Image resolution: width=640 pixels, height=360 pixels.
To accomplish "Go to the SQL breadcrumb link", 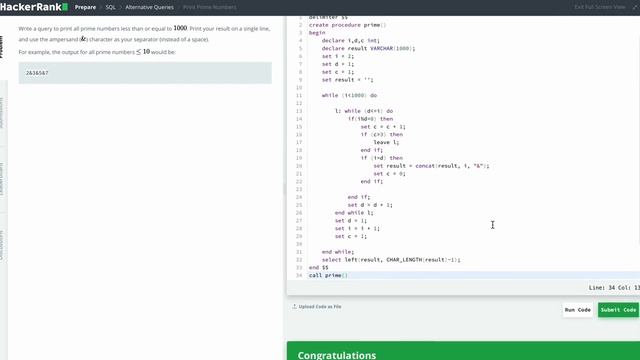I will click(x=111, y=7).
